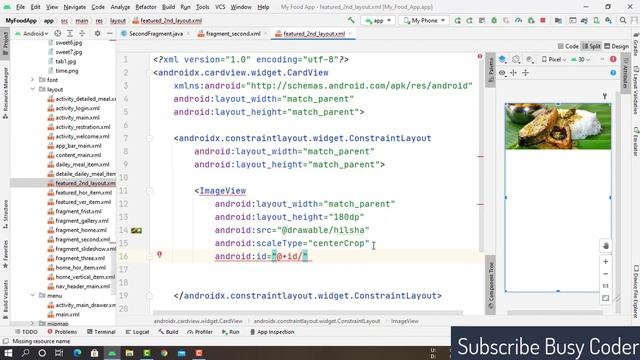Click the orientation for preview icon
The width and height of the screenshot is (640, 360).
[516, 60]
